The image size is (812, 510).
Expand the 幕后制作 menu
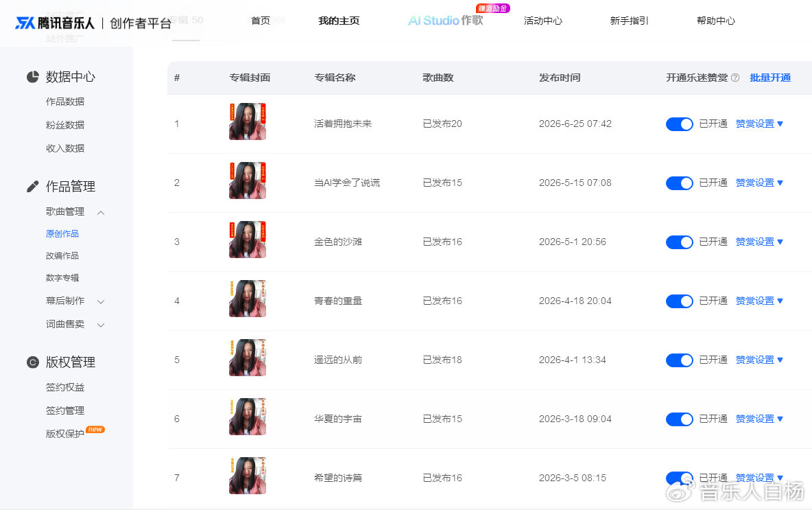101,301
